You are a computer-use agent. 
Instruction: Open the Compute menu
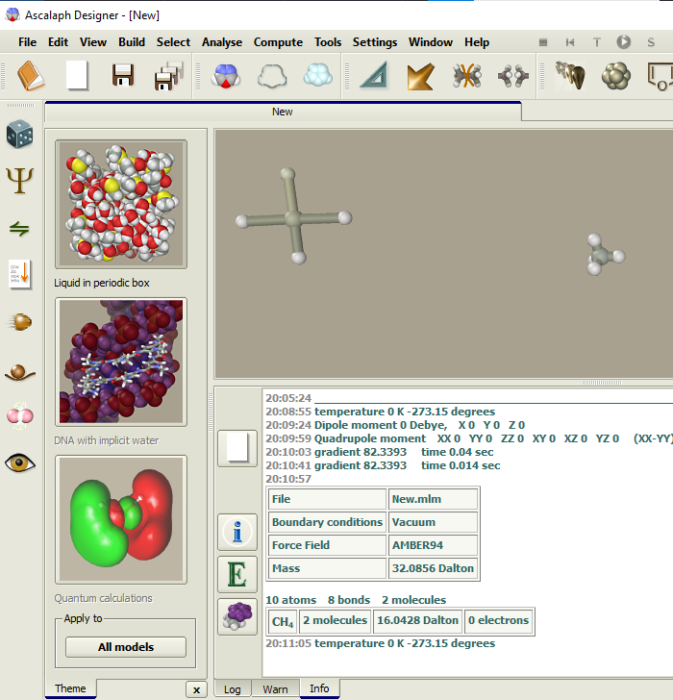(278, 42)
